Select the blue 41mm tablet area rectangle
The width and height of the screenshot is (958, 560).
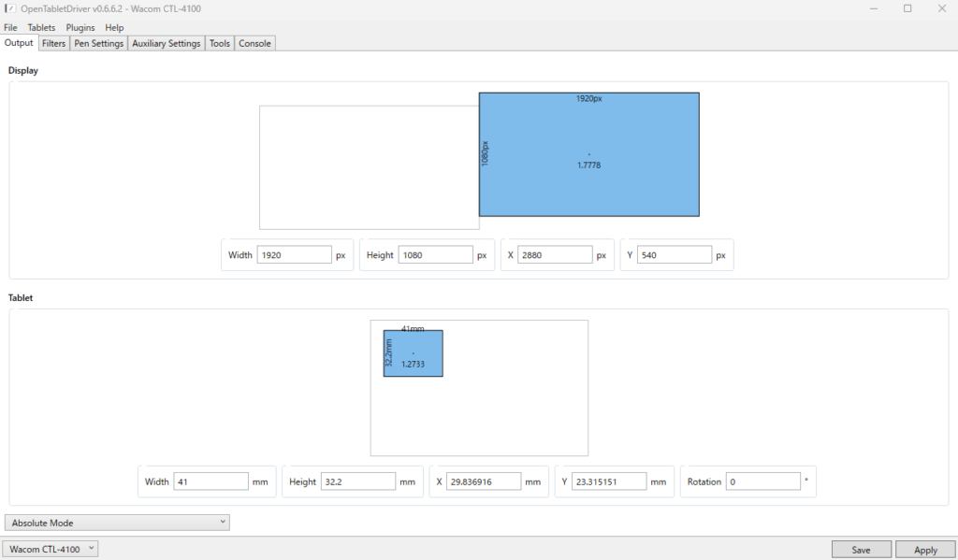(x=413, y=353)
